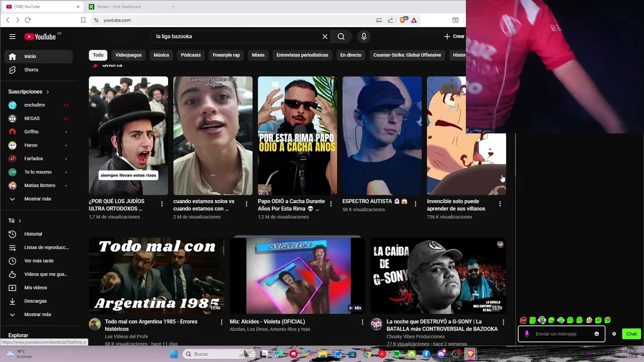The image size is (644, 362).
Task: Open options for the judíos ultra ortodoxos short
Action: (162, 204)
